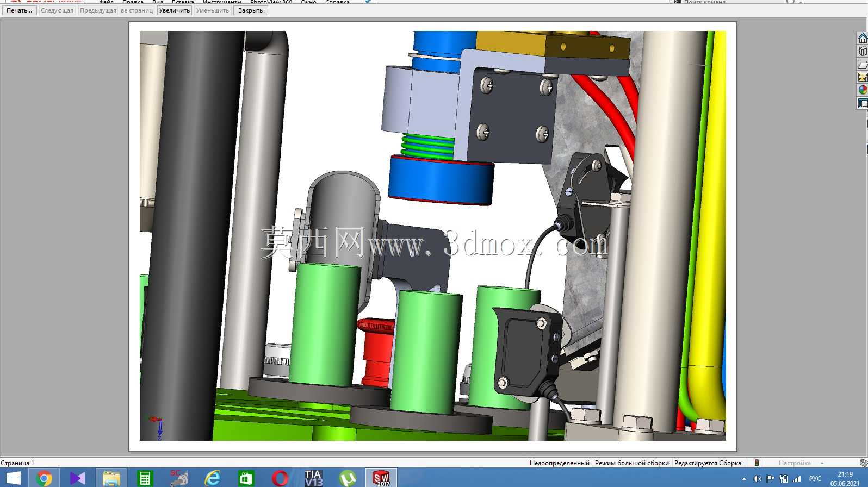Open Visual Studio from the taskbar
868x487 pixels.
78,478
